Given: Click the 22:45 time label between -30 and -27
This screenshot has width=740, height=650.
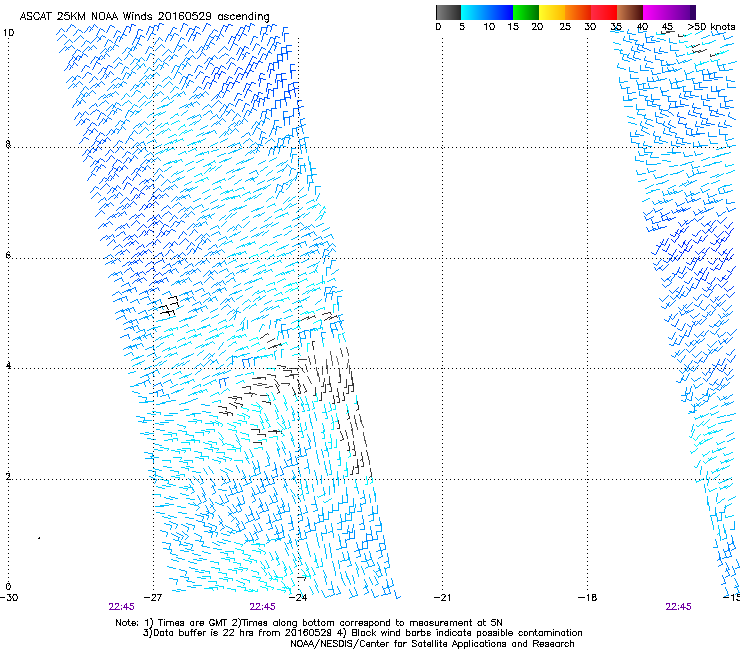Looking at the screenshot, I should (x=121, y=607).
